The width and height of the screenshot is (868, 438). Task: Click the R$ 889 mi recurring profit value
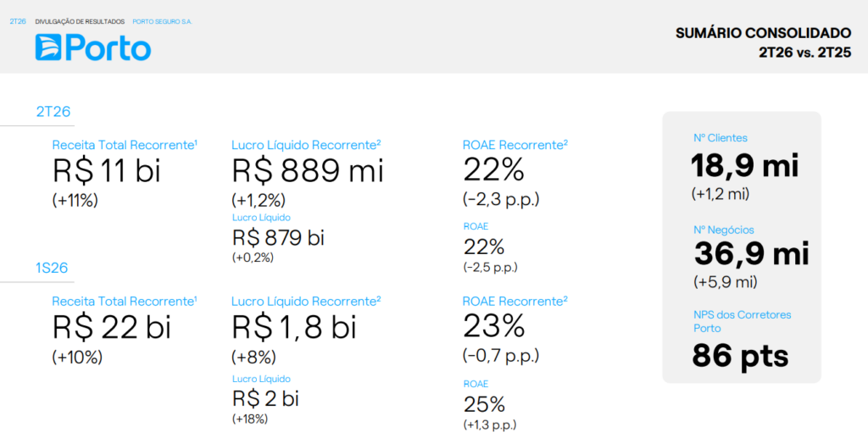pos(308,171)
